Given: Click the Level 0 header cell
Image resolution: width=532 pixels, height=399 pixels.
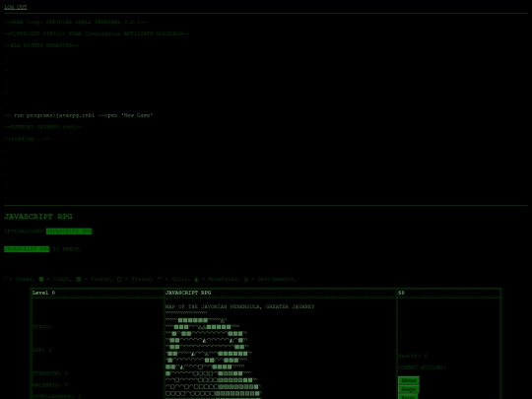Looking at the screenshot, I should pyautogui.click(x=98, y=293).
